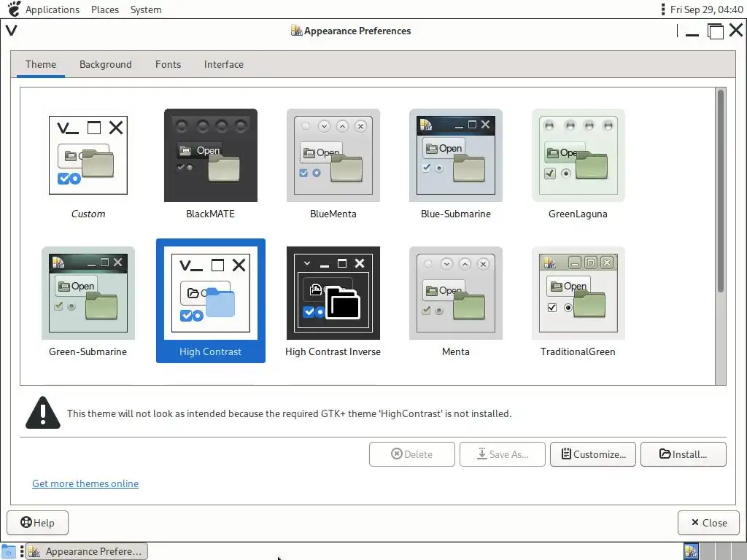Open the Applications menu
The image size is (747, 560).
point(53,9)
